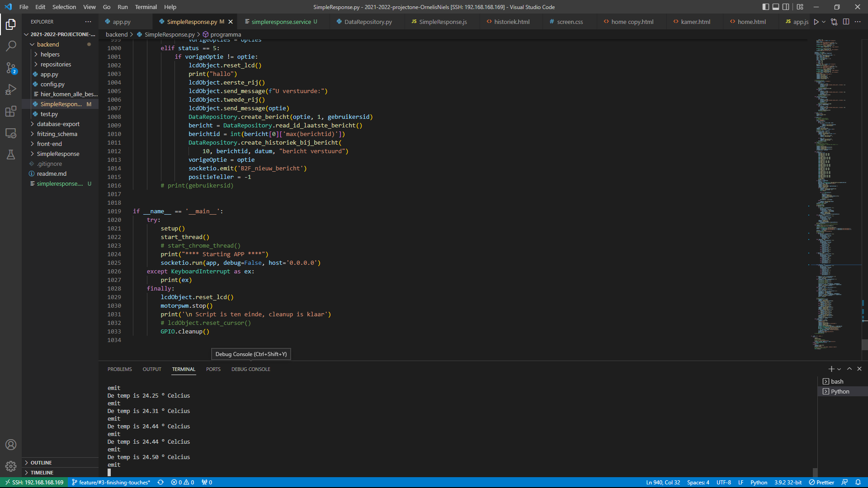Open the File menu
The width and height of the screenshot is (868, 488).
[x=24, y=7]
